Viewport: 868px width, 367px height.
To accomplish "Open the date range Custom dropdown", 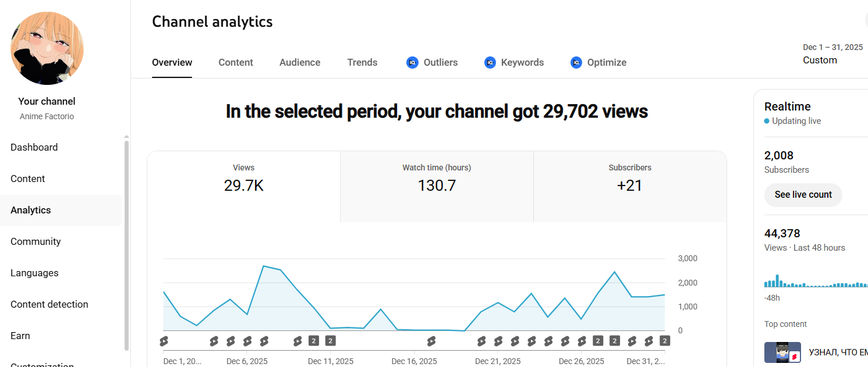I will (x=832, y=54).
